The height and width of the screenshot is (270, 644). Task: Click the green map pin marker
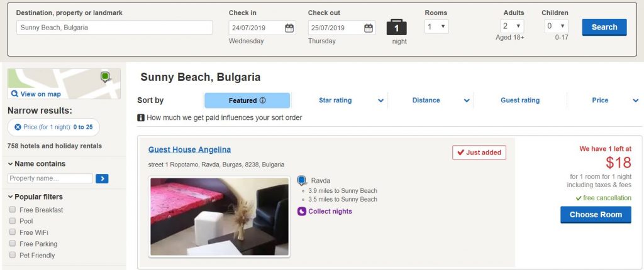[106, 77]
